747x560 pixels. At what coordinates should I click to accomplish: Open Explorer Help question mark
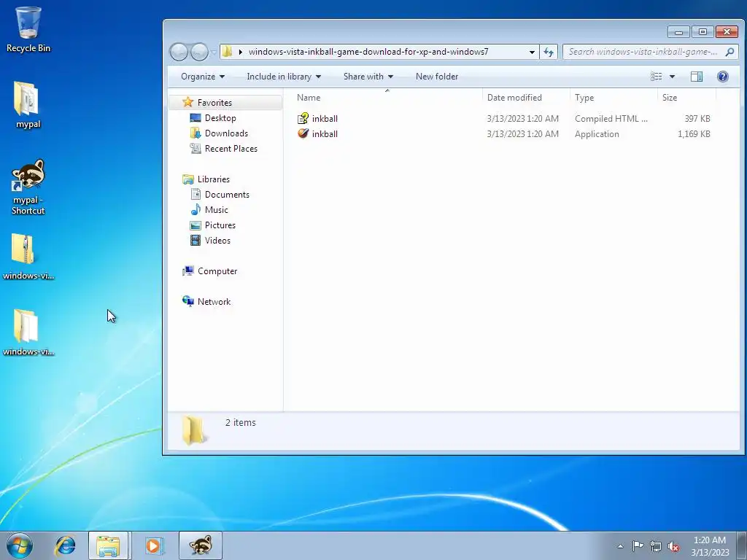pyautogui.click(x=723, y=77)
